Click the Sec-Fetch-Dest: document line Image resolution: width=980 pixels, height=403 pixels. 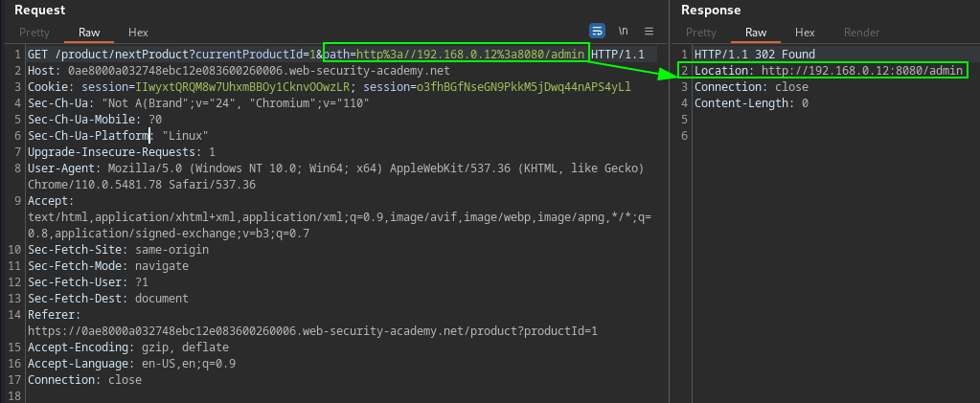(x=108, y=298)
